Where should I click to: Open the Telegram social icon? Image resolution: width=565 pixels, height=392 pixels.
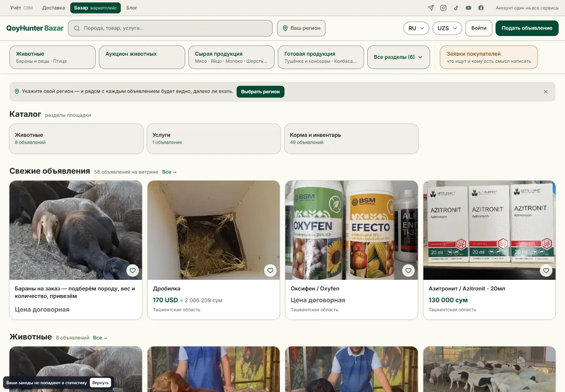[x=431, y=8]
